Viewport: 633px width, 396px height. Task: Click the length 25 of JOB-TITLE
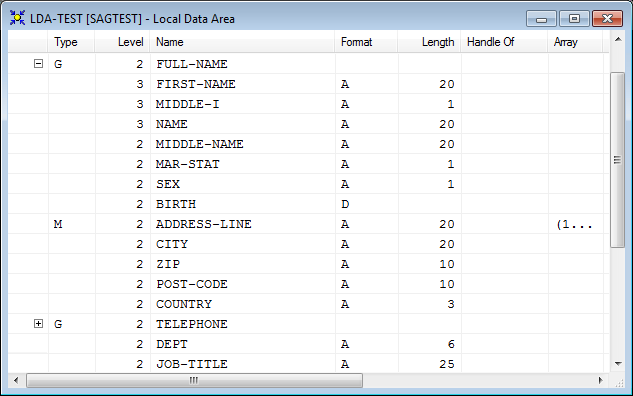[447, 364]
